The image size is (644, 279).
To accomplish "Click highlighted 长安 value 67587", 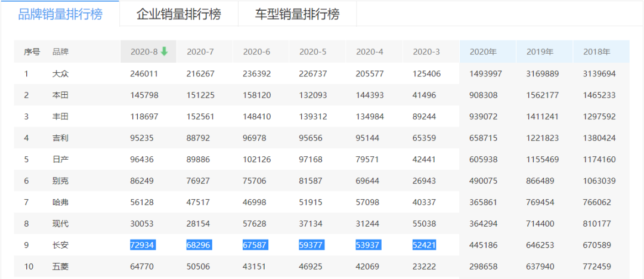I will click(255, 245).
